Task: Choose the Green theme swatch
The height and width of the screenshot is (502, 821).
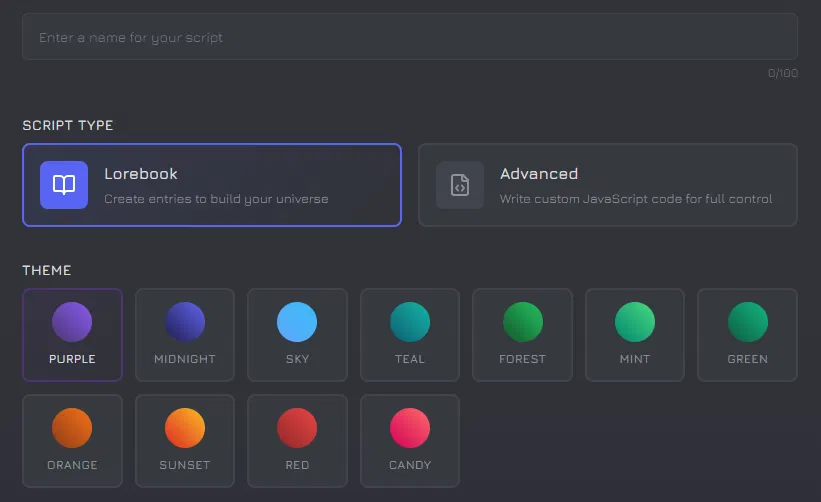Action: [x=747, y=334]
